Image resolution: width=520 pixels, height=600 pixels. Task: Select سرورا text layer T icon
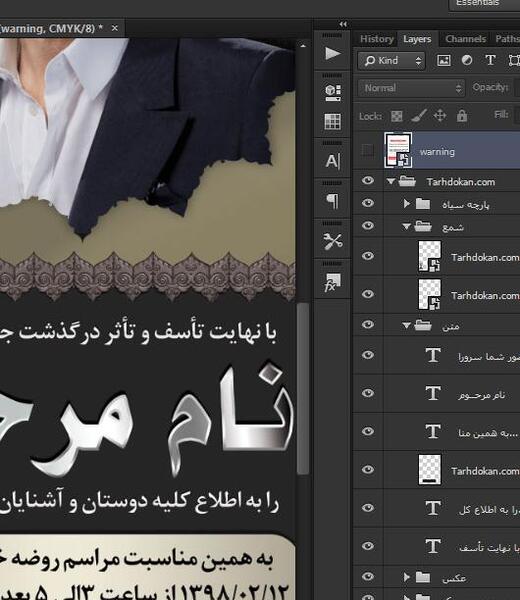433,355
